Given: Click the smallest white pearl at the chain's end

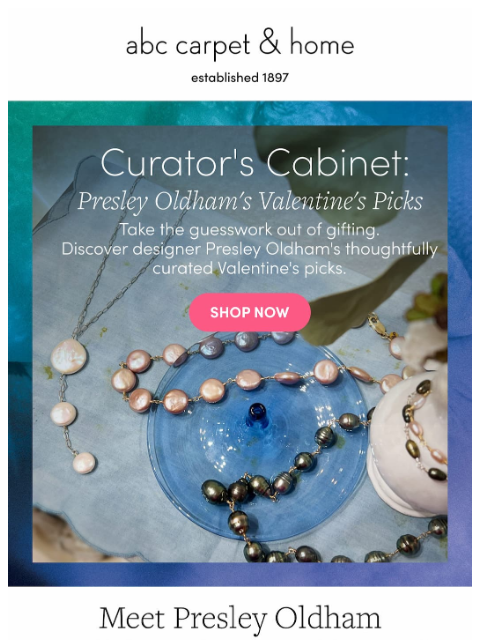Looking at the screenshot, I should click(84, 463).
